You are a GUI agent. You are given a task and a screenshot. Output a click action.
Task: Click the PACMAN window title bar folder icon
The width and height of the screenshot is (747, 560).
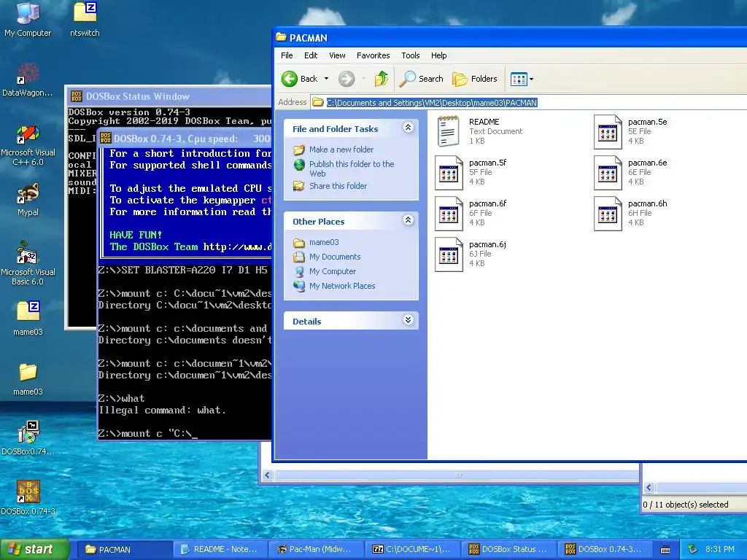coord(281,38)
